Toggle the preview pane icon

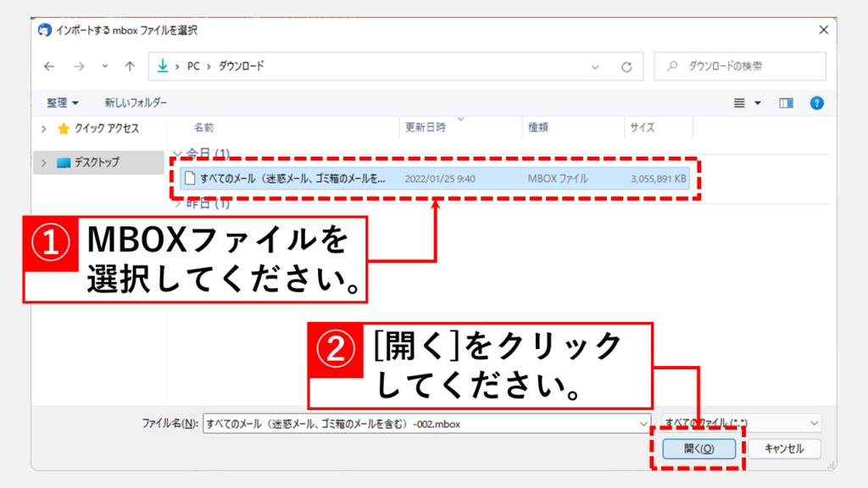tap(786, 103)
